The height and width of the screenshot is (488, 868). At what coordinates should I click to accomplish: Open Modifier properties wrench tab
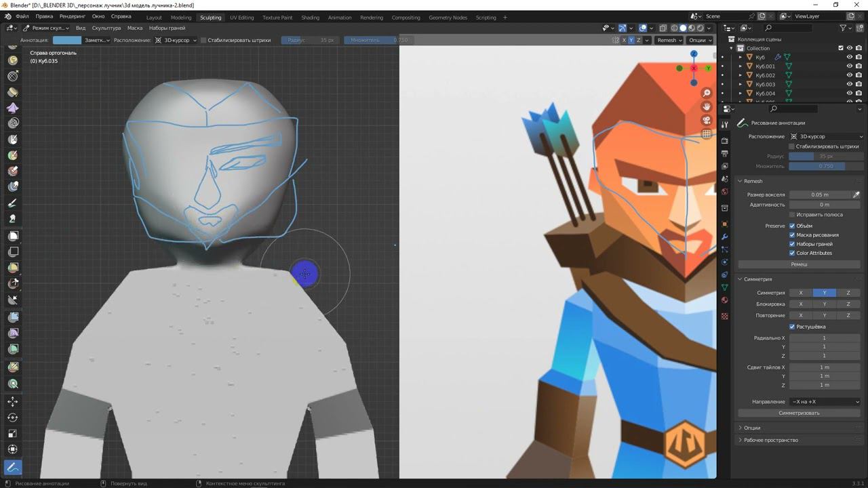(x=725, y=237)
